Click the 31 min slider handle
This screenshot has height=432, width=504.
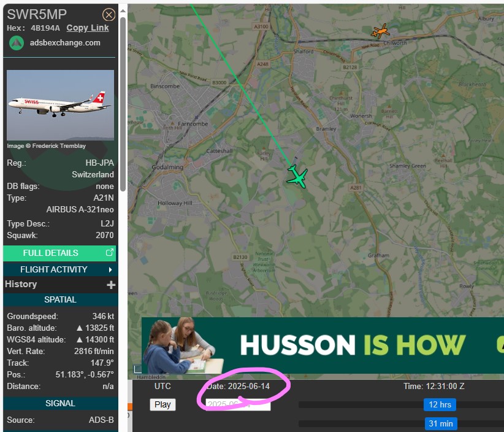(x=441, y=423)
